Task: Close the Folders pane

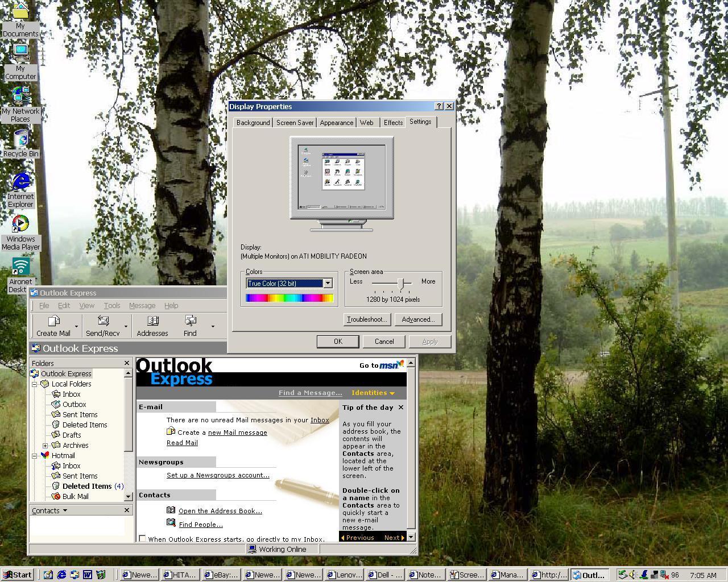Action: point(127,363)
